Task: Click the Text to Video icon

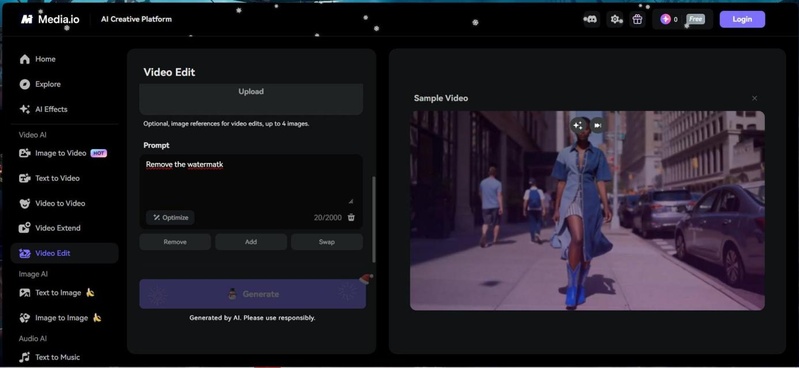Action: 24,178
